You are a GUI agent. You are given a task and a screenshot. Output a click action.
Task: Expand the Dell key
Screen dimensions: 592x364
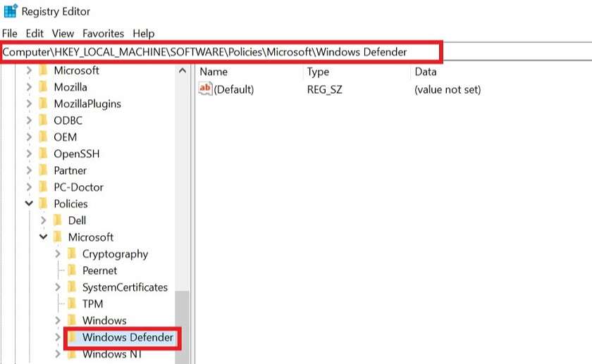click(x=44, y=220)
